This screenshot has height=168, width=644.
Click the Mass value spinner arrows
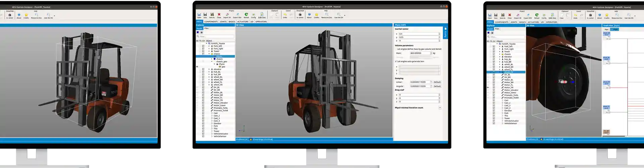point(431,53)
